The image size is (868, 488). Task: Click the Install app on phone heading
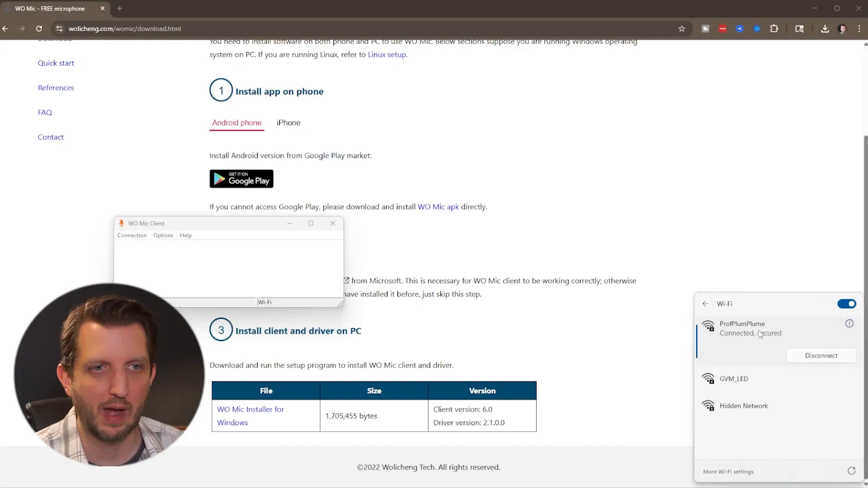[x=279, y=92]
